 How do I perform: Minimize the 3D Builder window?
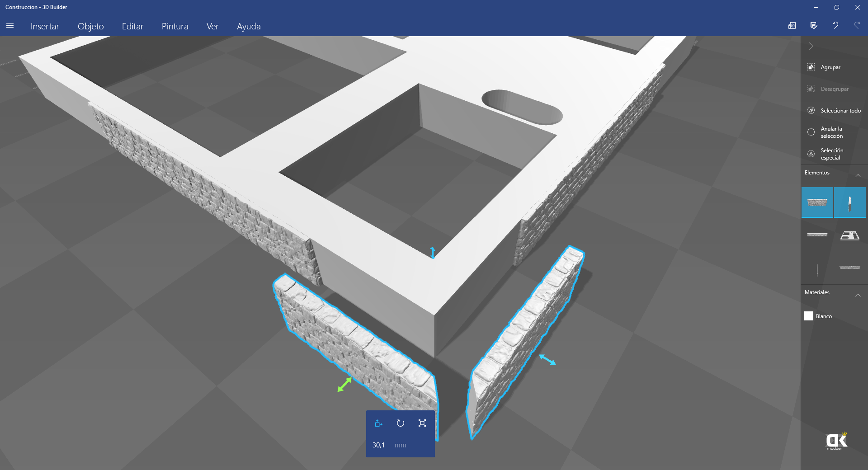click(816, 7)
